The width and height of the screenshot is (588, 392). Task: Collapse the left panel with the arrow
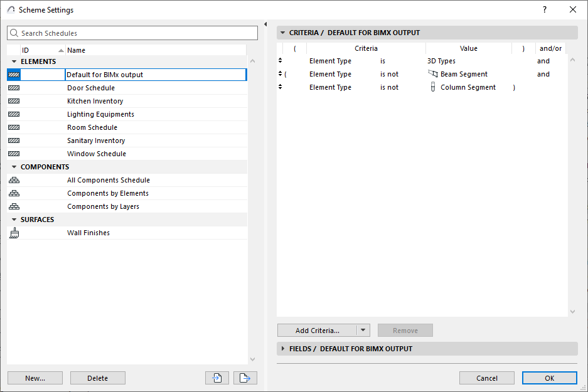[x=265, y=24]
